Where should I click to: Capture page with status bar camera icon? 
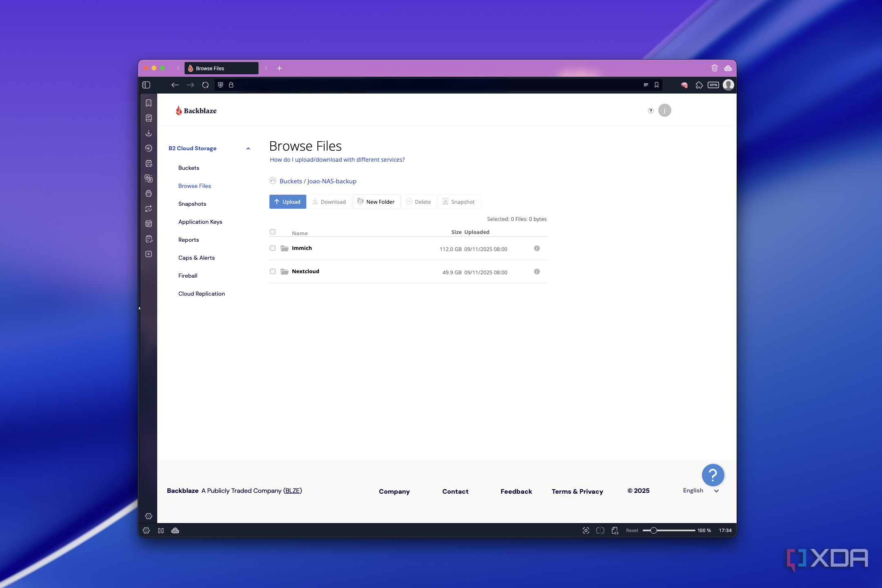point(586,530)
